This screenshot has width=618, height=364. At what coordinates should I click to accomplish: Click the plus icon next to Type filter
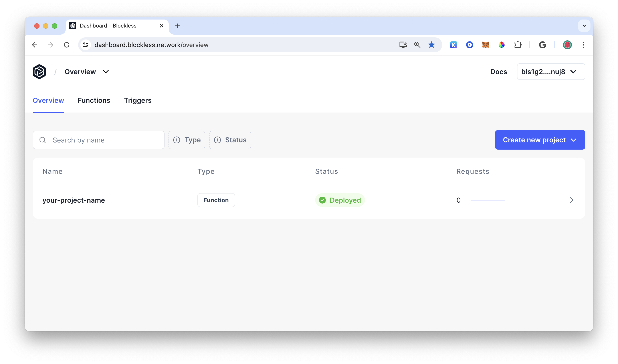[x=177, y=140]
